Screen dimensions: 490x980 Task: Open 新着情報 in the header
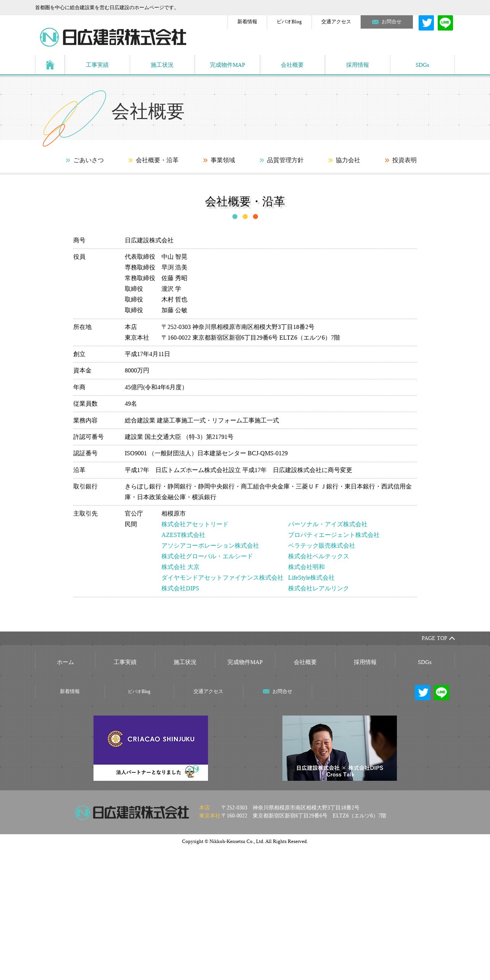(x=247, y=22)
